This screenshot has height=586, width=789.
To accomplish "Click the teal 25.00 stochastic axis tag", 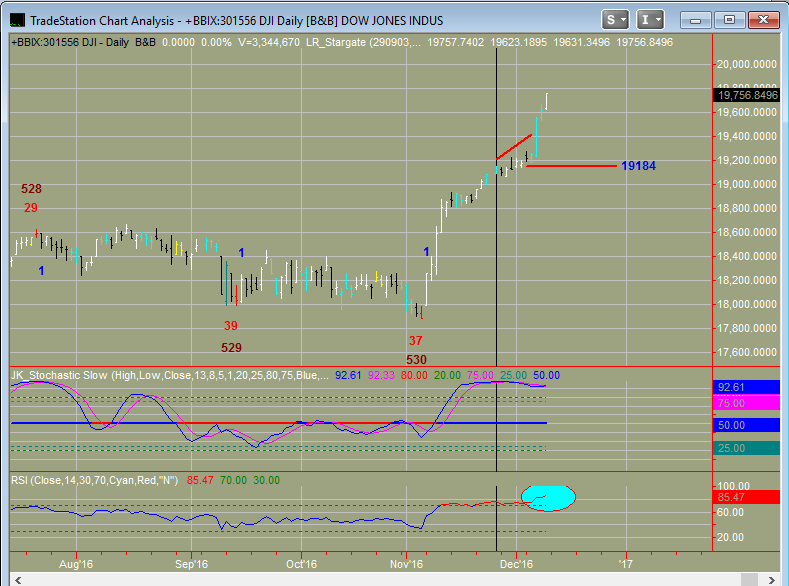I will pyautogui.click(x=747, y=448).
